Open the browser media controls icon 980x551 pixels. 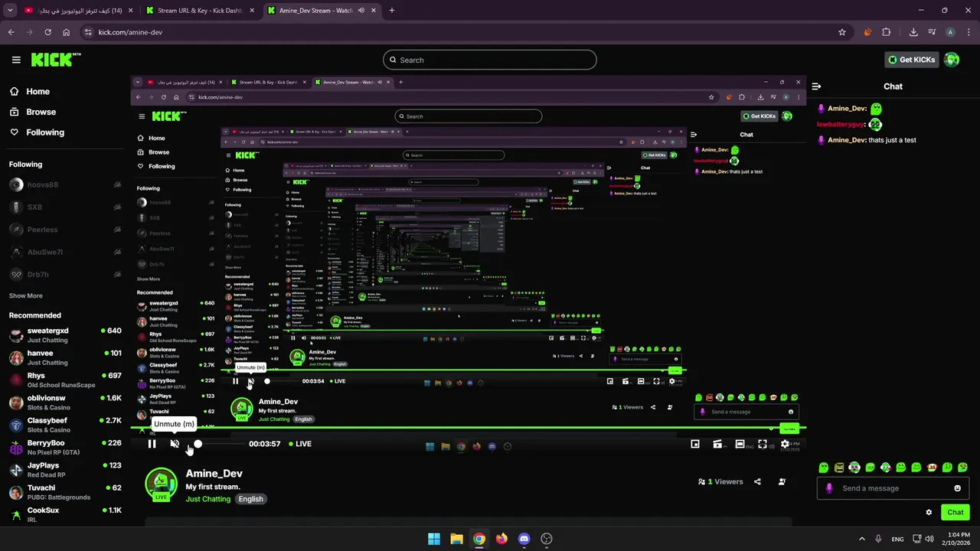[x=932, y=32]
